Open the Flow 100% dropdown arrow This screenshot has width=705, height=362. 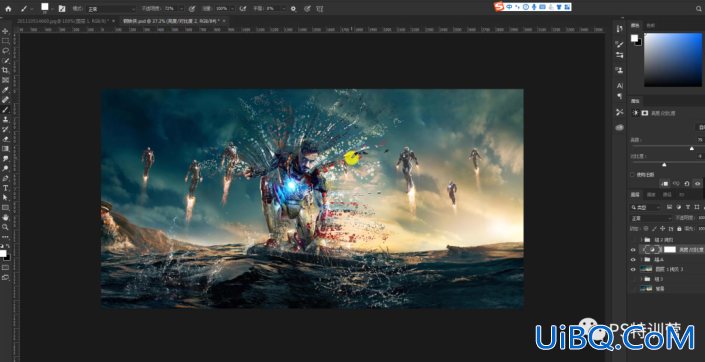tap(232, 9)
